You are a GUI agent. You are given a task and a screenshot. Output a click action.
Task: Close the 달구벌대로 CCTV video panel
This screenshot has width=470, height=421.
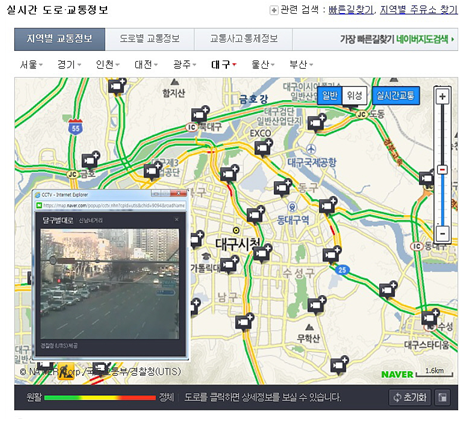177,219
